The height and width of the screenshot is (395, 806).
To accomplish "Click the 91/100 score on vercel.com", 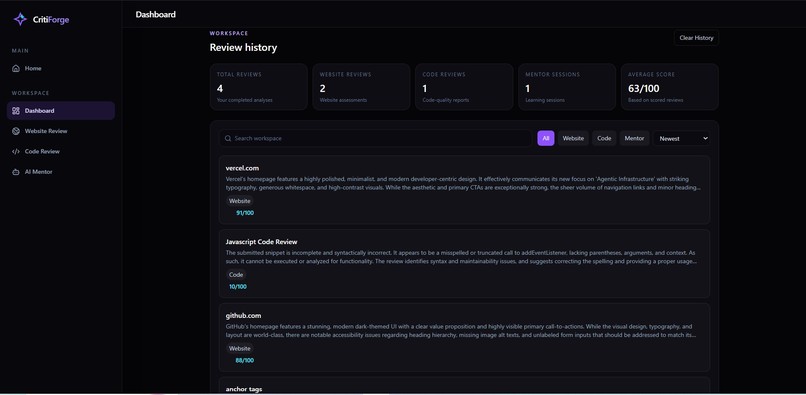I will tap(245, 213).
